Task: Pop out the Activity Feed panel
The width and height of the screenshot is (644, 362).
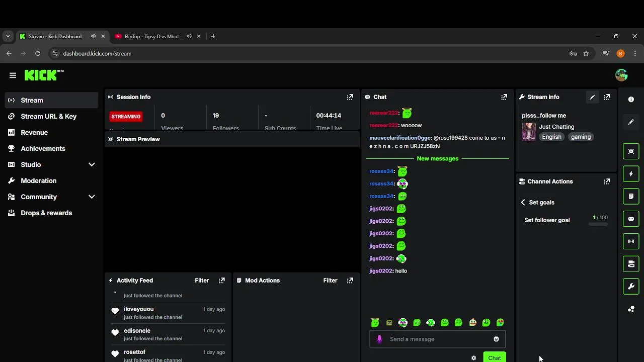Action: point(222,281)
